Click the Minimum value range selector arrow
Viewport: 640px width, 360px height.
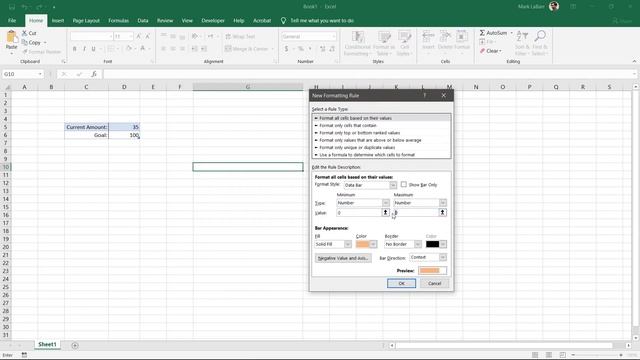(x=385, y=213)
